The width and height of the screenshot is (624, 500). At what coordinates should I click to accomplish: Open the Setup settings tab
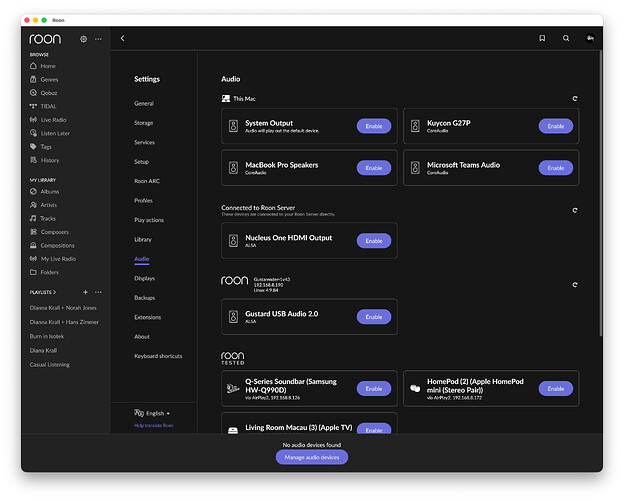(141, 162)
